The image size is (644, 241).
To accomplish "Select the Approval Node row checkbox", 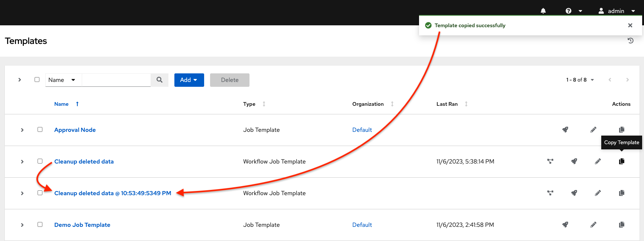I will point(40,130).
